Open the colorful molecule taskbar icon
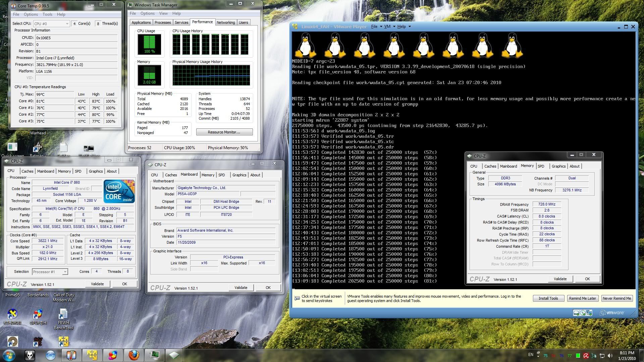 click(113, 355)
